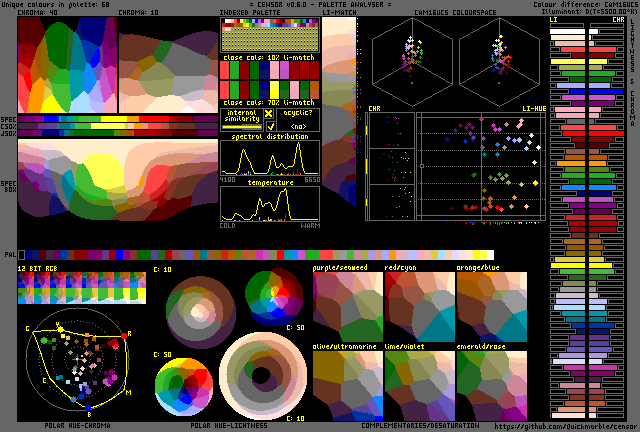Click 'Colour difference: CAM16UCS' text
This screenshot has width=640, height=432.
[585, 4]
